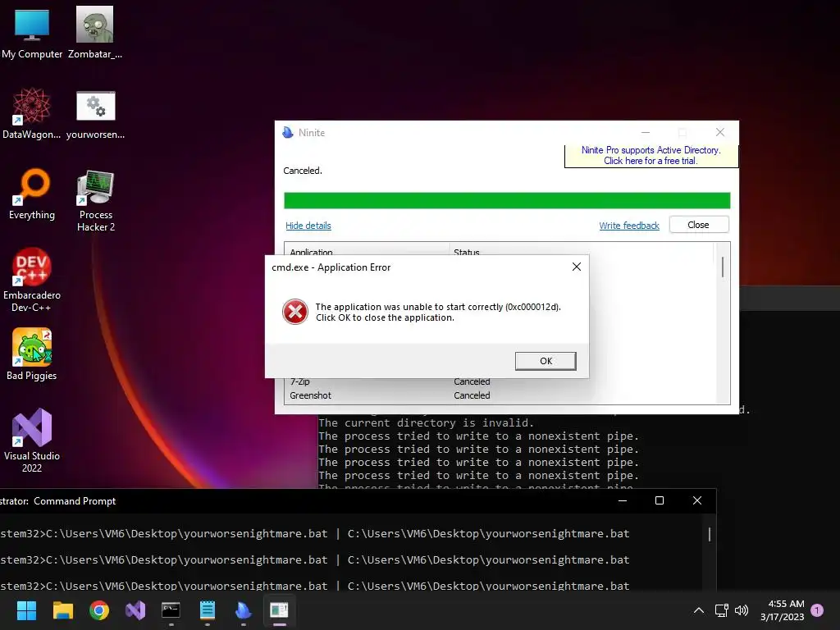Minimize the Ninite window
This screenshot has width=840, height=630.
[x=646, y=132]
